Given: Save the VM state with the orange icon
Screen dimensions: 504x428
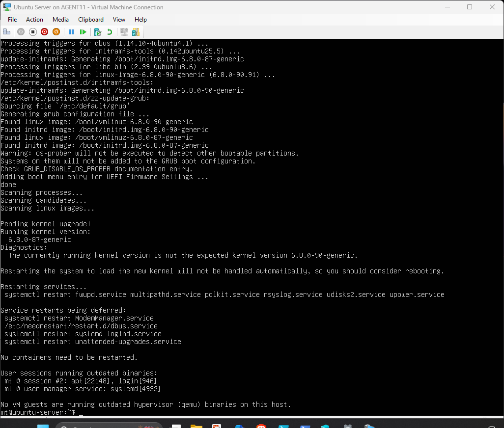Looking at the screenshot, I should click(56, 32).
